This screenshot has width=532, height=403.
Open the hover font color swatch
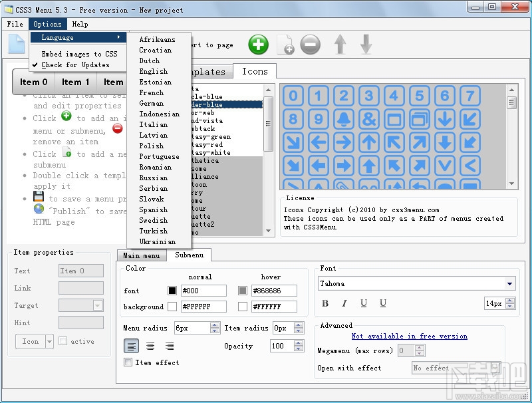pos(244,290)
